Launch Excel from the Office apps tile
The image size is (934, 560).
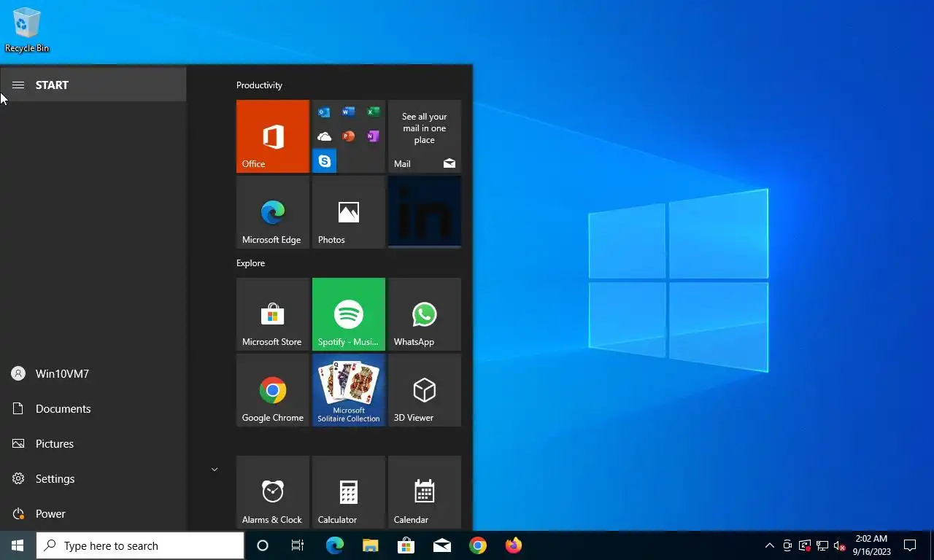373,112
